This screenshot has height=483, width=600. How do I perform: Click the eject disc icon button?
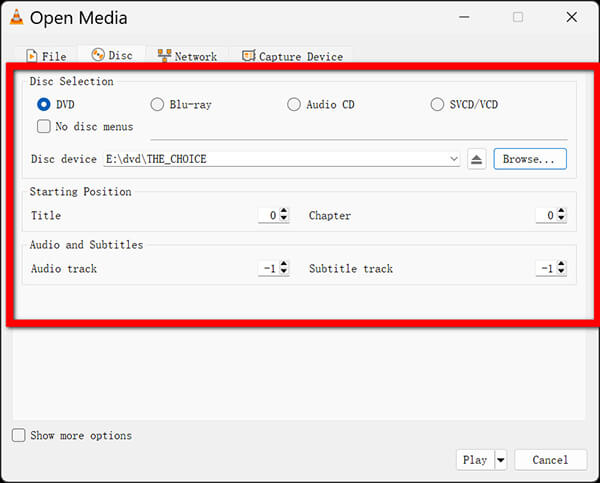click(x=477, y=159)
